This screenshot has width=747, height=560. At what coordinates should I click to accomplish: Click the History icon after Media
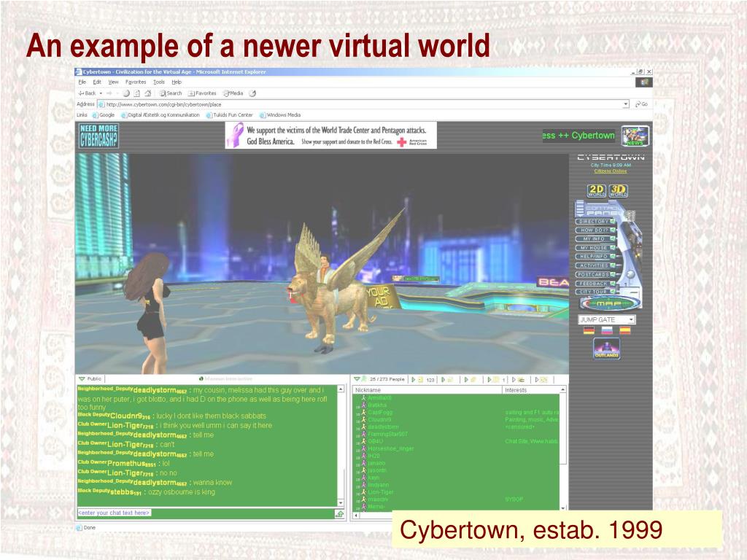(x=253, y=93)
